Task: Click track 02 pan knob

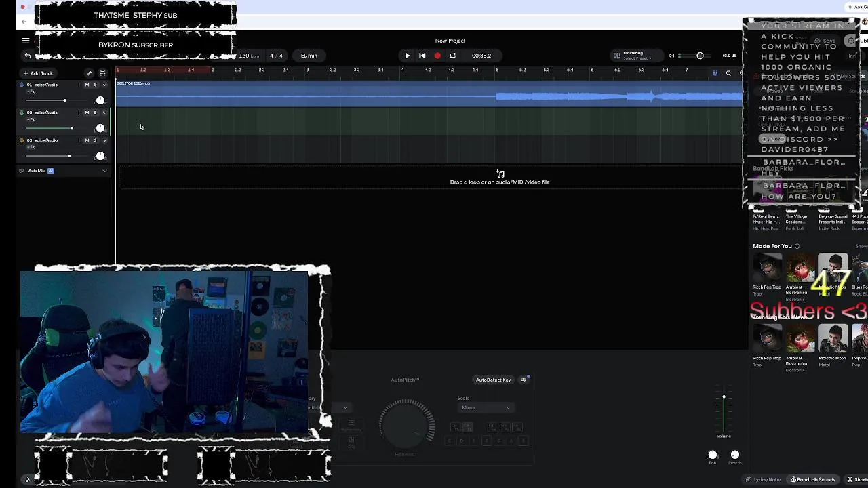Action: [x=100, y=128]
